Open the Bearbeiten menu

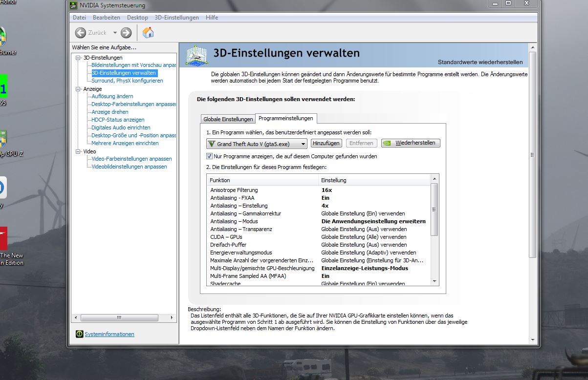point(107,18)
